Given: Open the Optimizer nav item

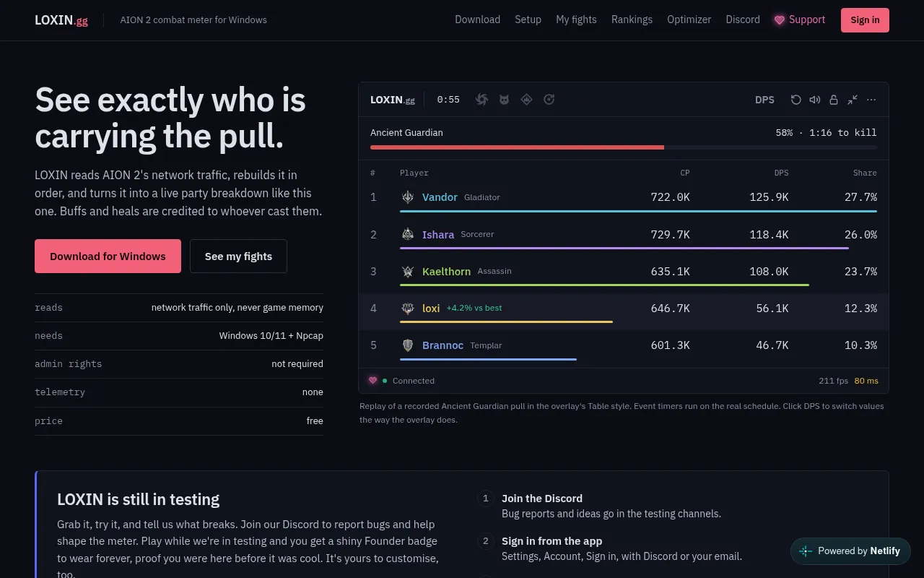Looking at the screenshot, I should tap(689, 20).
